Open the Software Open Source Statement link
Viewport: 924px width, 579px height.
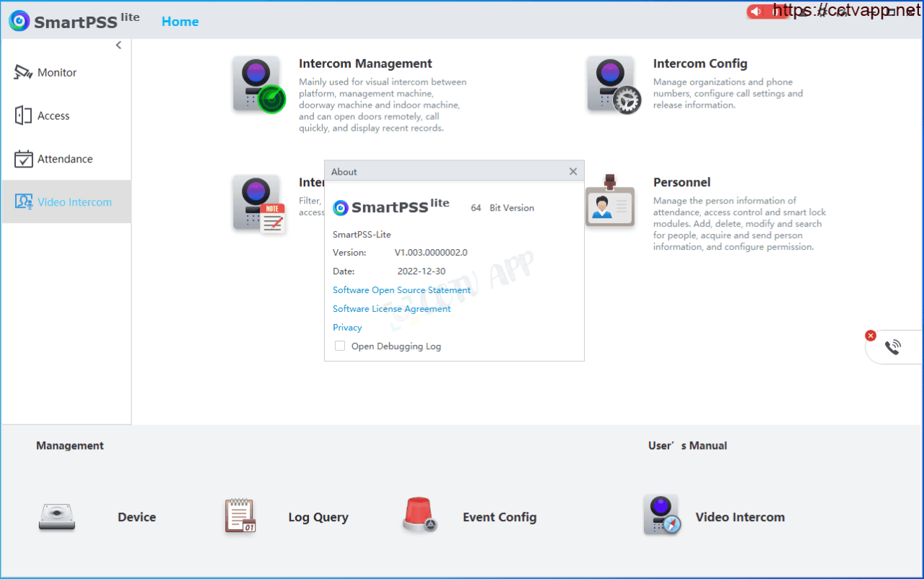point(401,290)
